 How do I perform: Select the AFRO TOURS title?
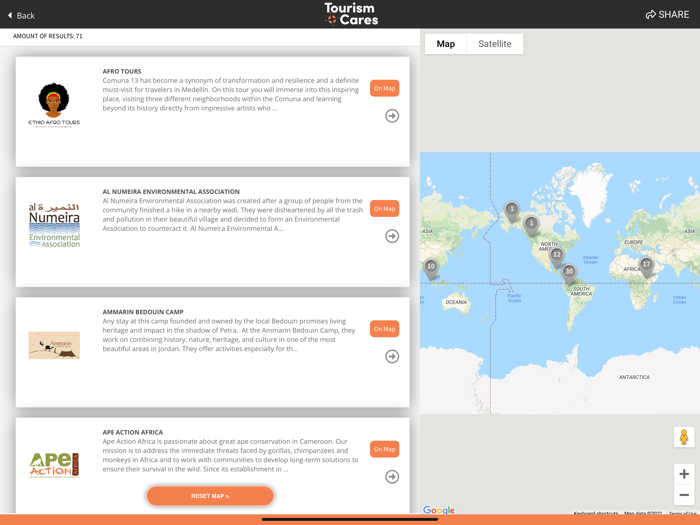pyautogui.click(x=122, y=71)
